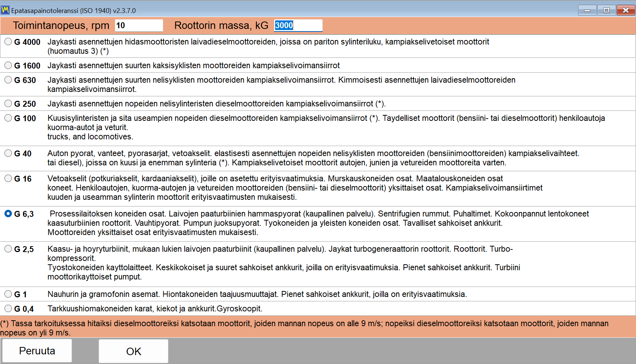This screenshot has height=364, width=636.
Task: Confirm with the OK button
Action: tap(134, 351)
